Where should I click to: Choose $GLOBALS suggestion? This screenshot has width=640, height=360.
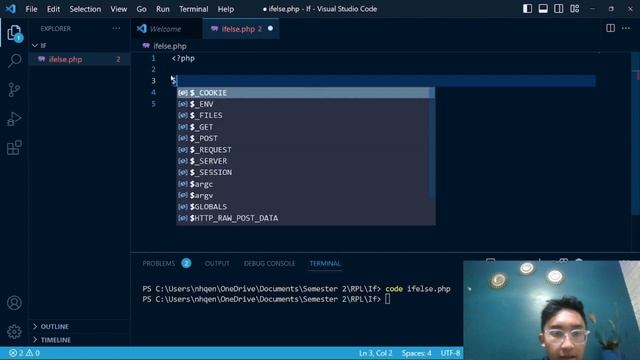303,207
